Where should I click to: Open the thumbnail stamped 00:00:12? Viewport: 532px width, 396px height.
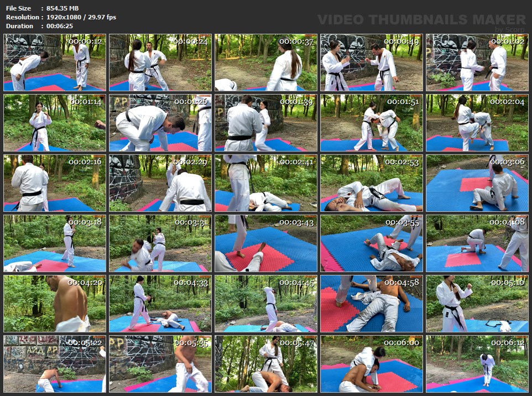(x=55, y=62)
